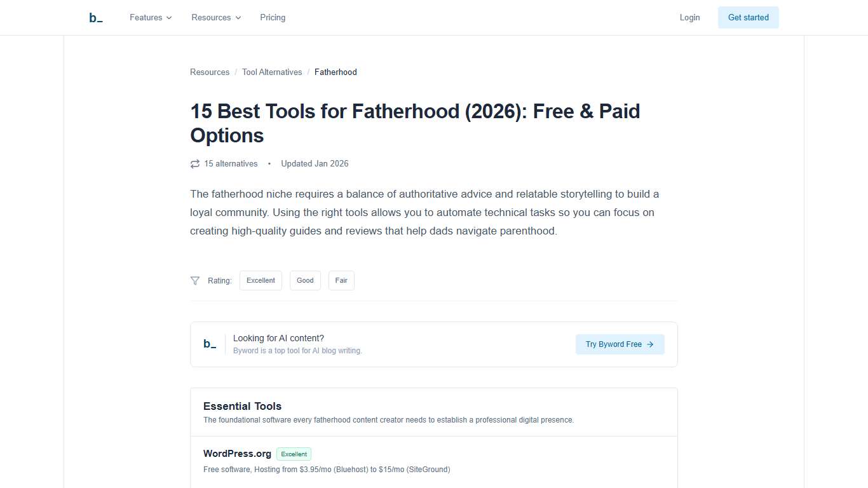Screen dimensions: 868x488
Task: Click the arrow icon inside Try Byword Free
Action: pyautogui.click(x=649, y=344)
